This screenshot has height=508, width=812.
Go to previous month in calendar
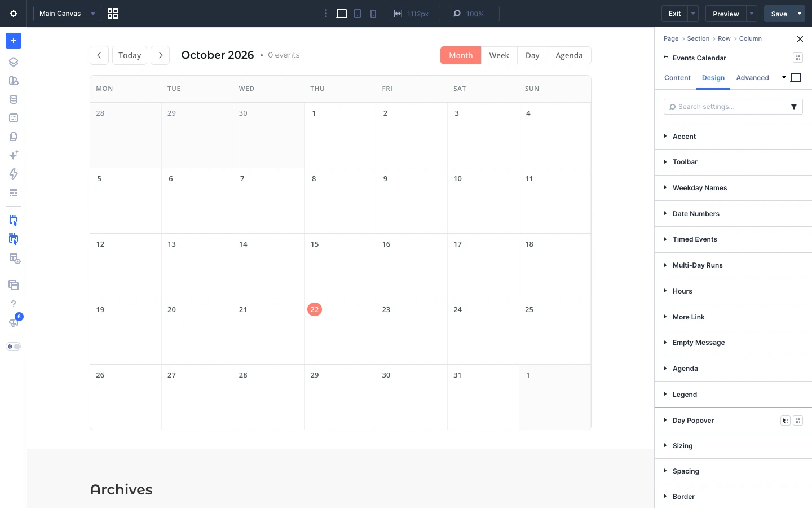pos(99,55)
